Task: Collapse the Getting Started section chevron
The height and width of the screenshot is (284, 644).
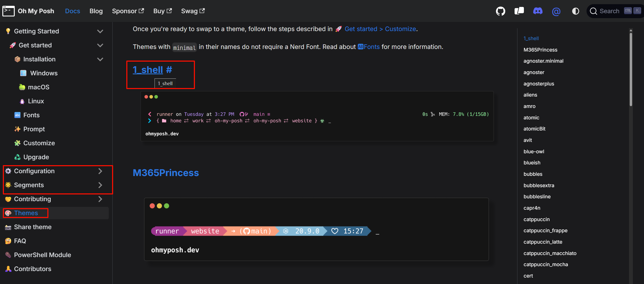Action: click(x=100, y=31)
